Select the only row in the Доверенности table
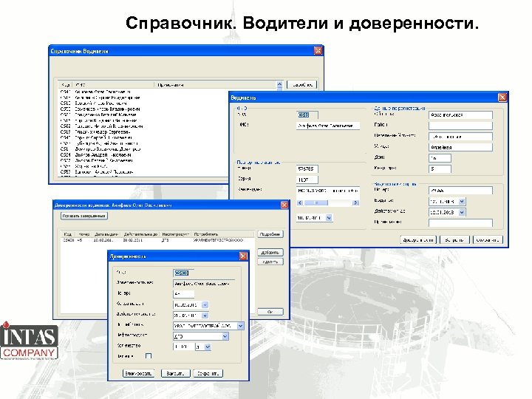532x399 pixels. tap(157, 240)
